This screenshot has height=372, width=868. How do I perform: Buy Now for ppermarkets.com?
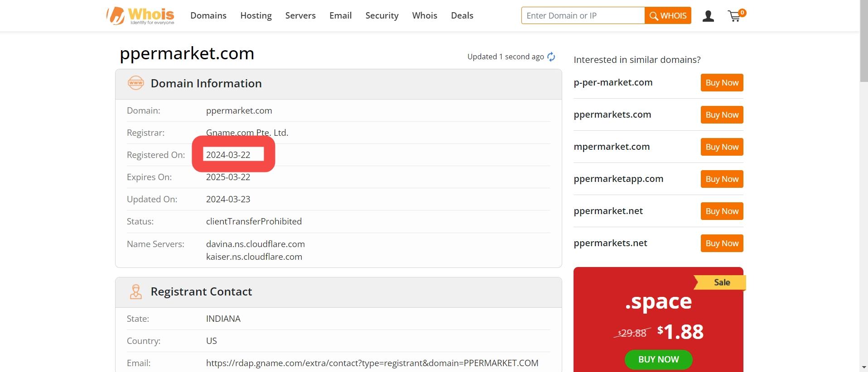tap(722, 114)
